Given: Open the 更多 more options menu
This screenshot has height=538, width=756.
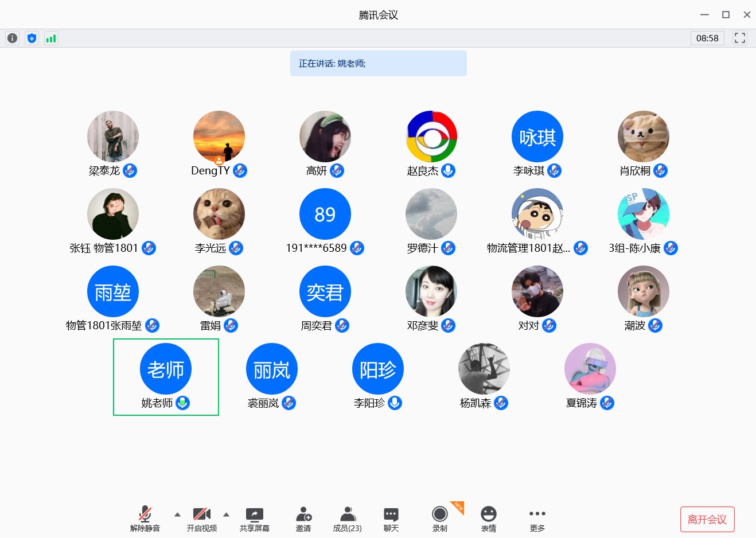Looking at the screenshot, I should tap(537, 519).
